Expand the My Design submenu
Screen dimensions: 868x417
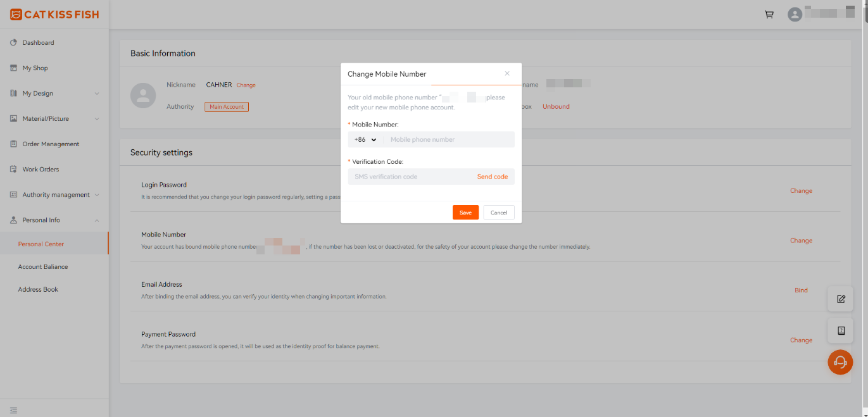coord(97,94)
